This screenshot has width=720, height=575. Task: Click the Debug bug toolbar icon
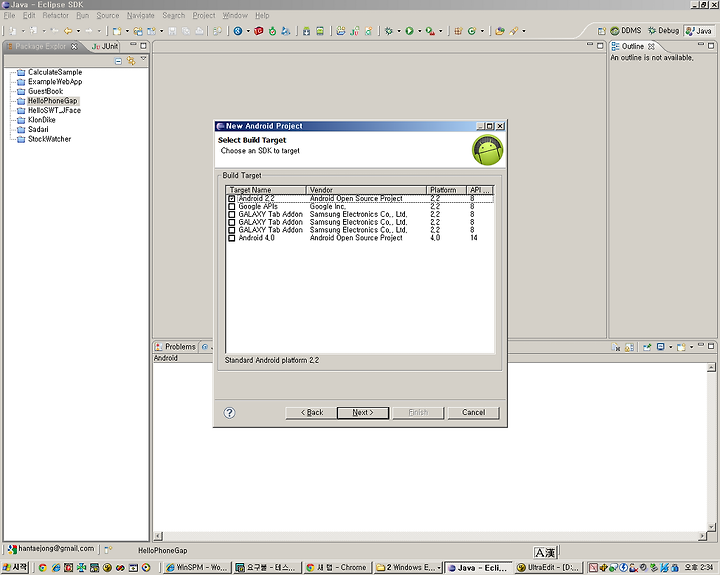click(x=389, y=31)
